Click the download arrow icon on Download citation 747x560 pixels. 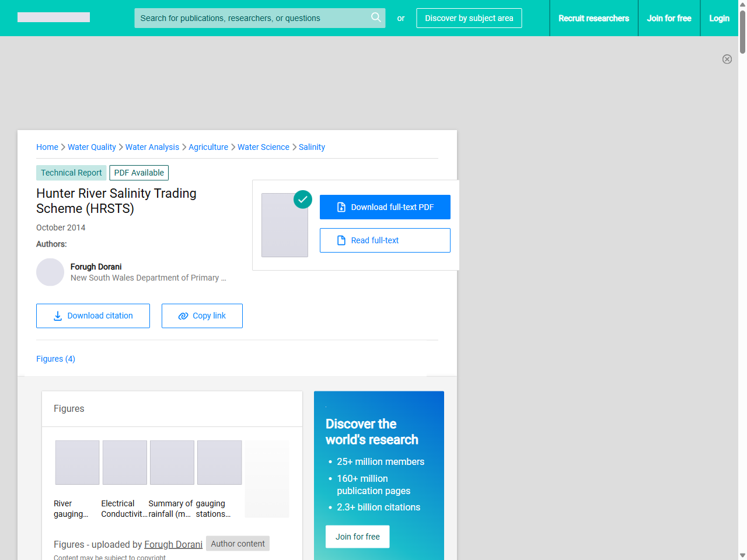click(57, 315)
